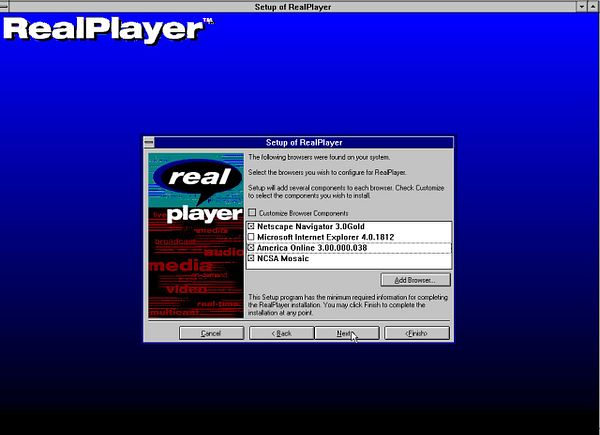The width and height of the screenshot is (600, 435).
Task: Proceed with the Next button
Action: click(347, 333)
